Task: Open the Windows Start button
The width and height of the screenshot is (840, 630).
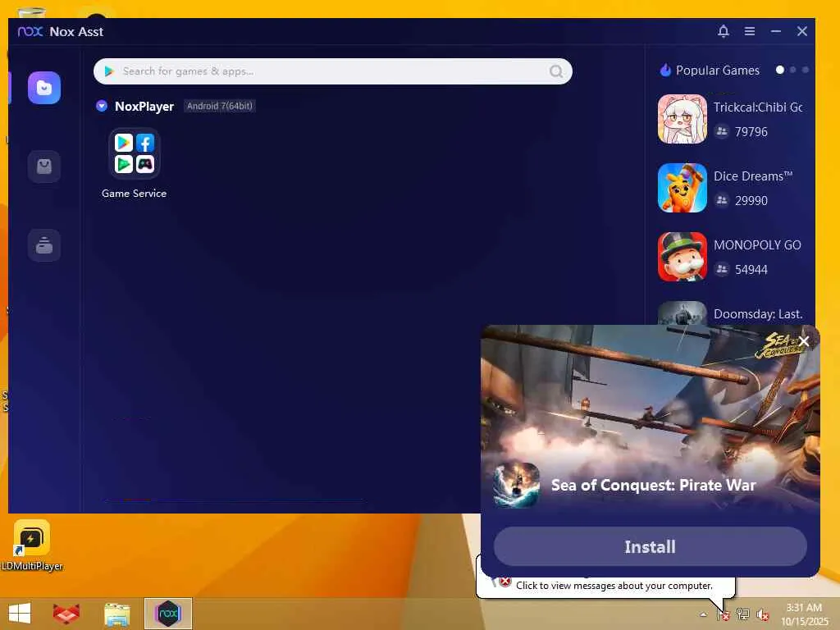Action: (x=20, y=614)
